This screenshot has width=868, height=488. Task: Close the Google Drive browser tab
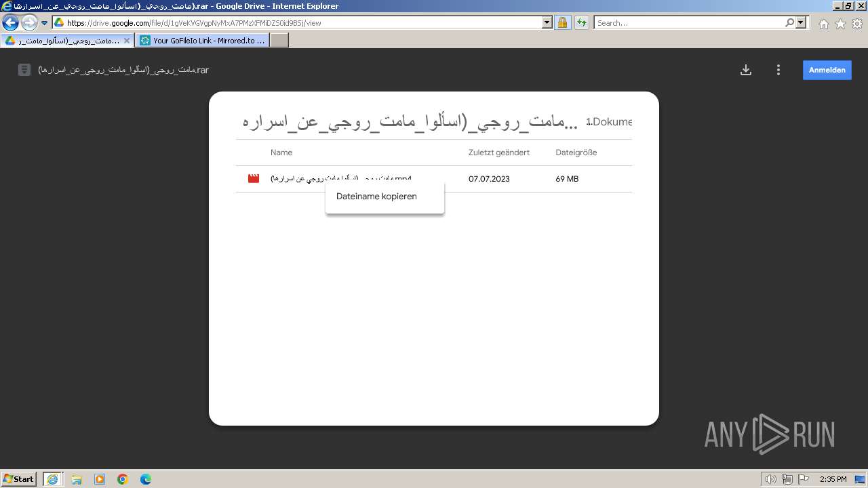click(127, 41)
